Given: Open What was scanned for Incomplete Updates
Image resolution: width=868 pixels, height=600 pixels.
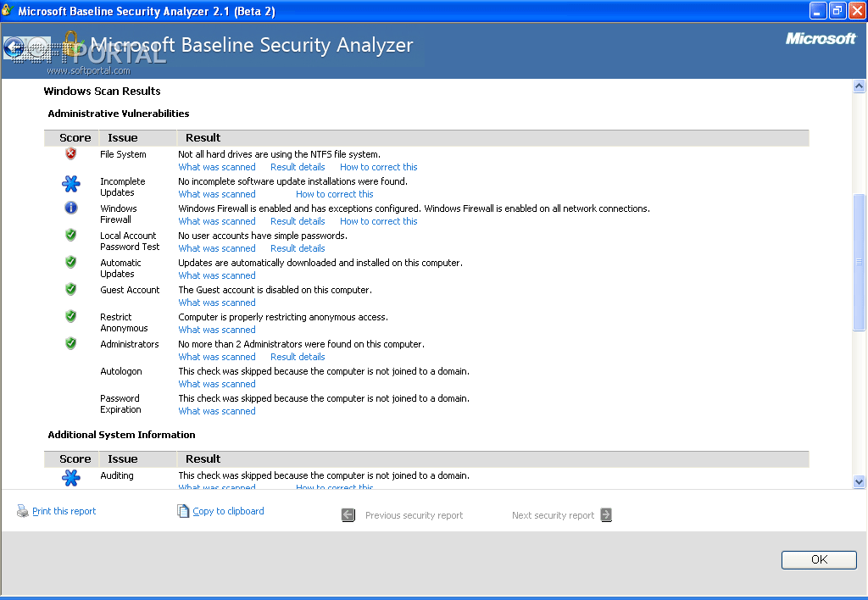Looking at the screenshot, I should pos(217,194).
